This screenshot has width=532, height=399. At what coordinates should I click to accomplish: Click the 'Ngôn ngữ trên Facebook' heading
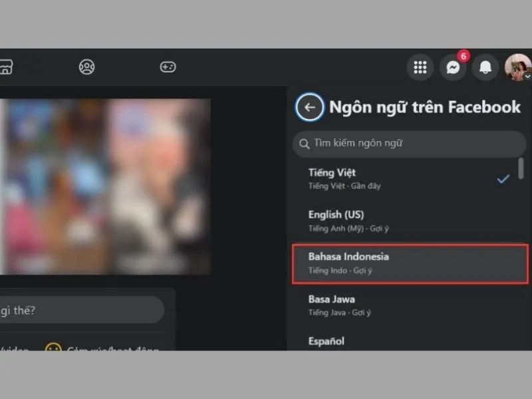[425, 107]
